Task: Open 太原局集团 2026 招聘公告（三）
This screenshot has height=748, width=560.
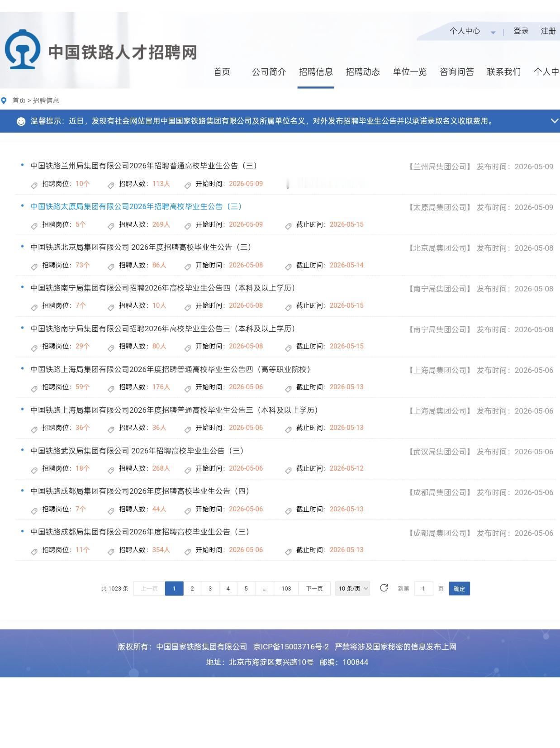Action: click(x=136, y=206)
